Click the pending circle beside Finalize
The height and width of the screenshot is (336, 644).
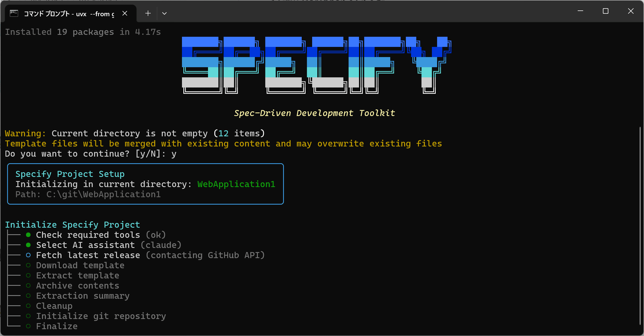point(28,326)
